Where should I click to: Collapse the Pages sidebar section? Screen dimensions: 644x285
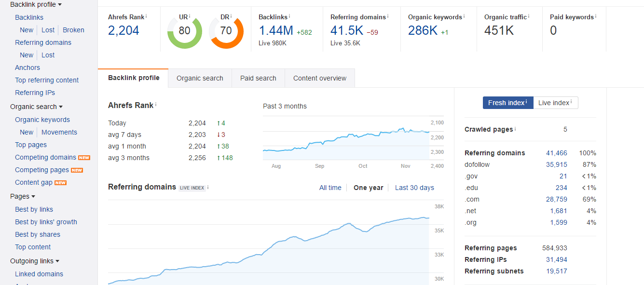coord(23,196)
